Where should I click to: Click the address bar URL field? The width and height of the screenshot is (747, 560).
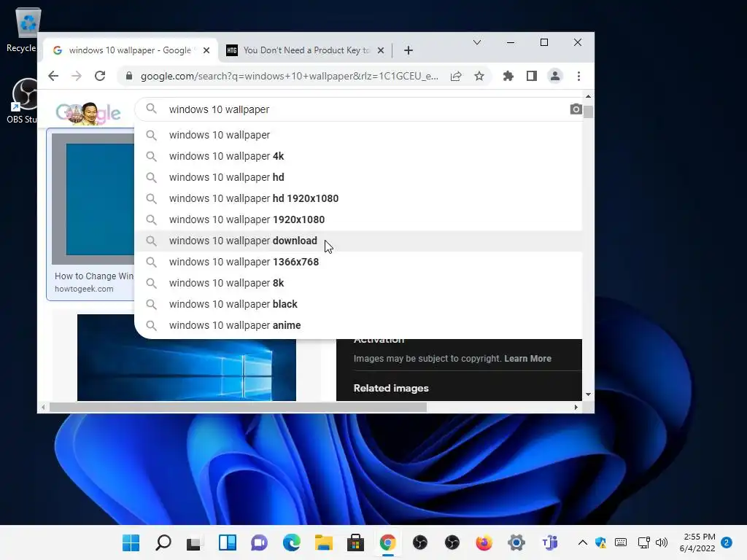[289, 76]
